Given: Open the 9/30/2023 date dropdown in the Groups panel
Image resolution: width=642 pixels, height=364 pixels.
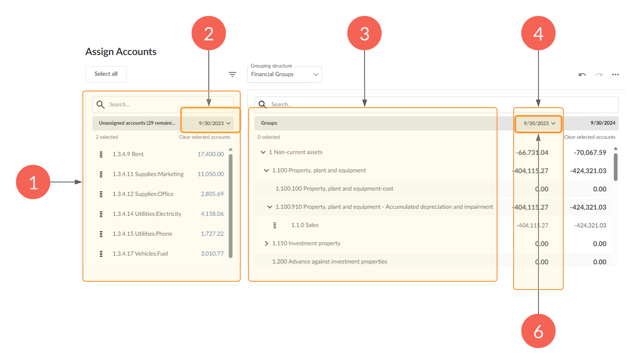Looking at the screenshot, I should [538, 123].
